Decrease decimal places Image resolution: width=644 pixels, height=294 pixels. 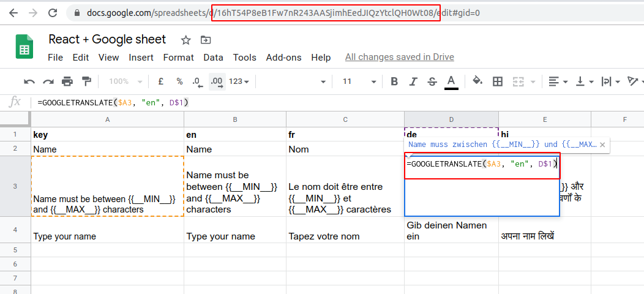coord(198,81)
